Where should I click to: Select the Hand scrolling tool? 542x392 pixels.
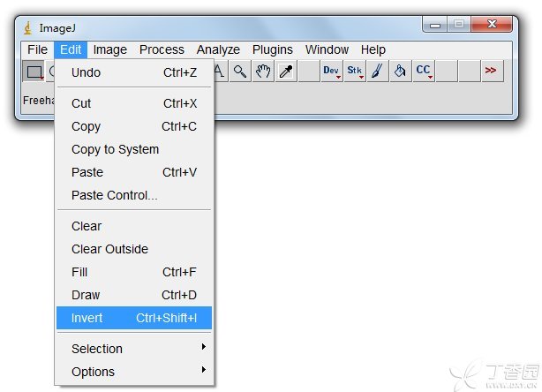pyautogui.click(x=263, y=72)
